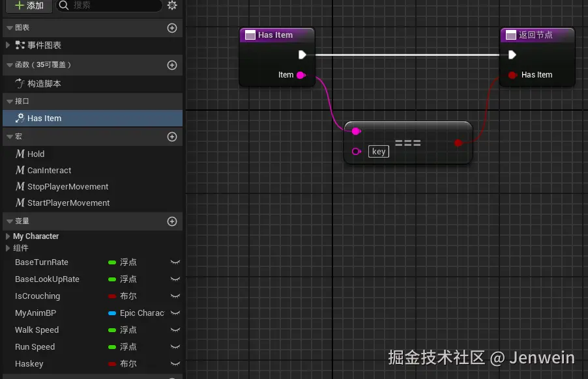Select the 事件图表 graph icon
This screenshot has height=379, width=588.
20,46
